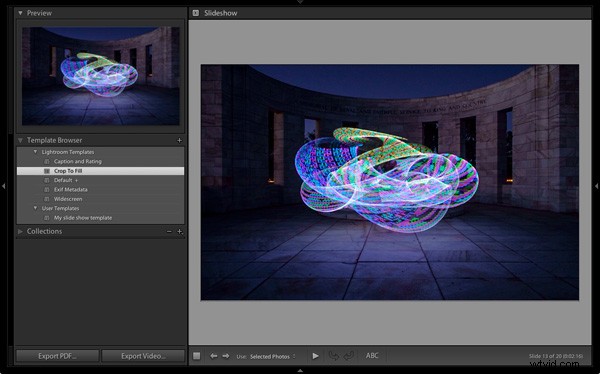The image size is (600, 374).
Task: Go to the previous slide arrow
Action: click(x=214, y=356)
